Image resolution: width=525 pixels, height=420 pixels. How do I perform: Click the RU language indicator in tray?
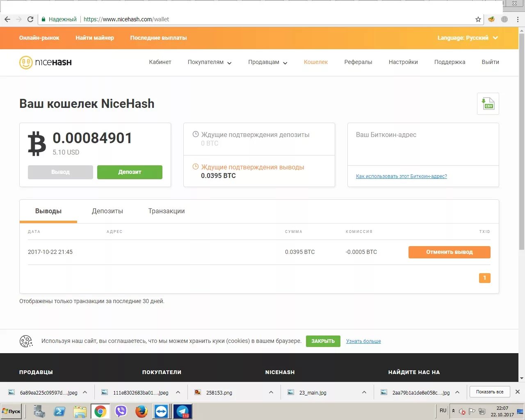pyautogui.click(x=443, y=411)
